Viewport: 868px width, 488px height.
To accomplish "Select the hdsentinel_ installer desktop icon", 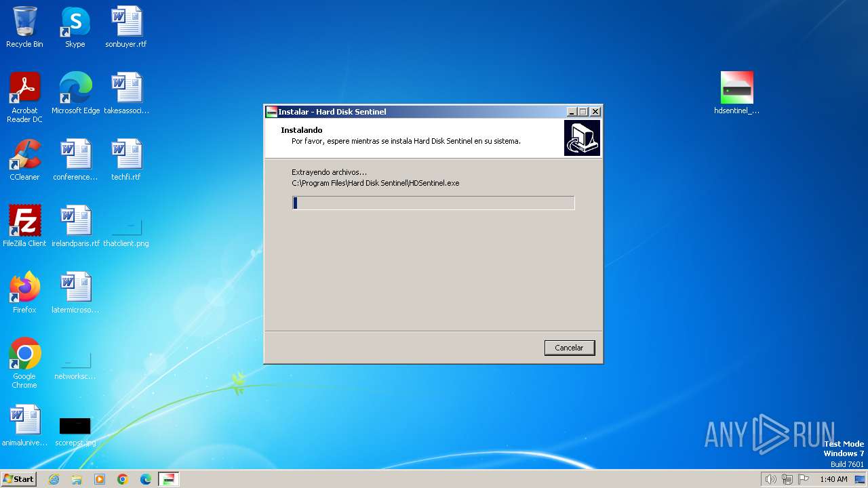I will [736, 94].
